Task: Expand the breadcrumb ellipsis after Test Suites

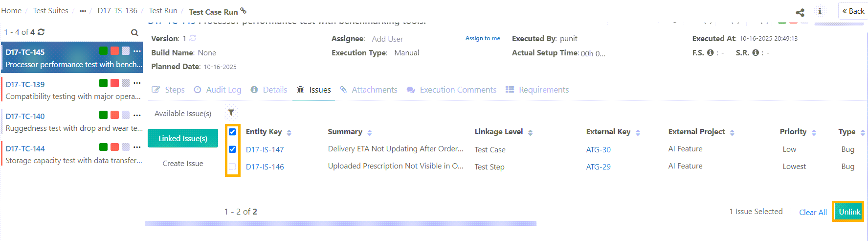Action: [x=83, y=11]
